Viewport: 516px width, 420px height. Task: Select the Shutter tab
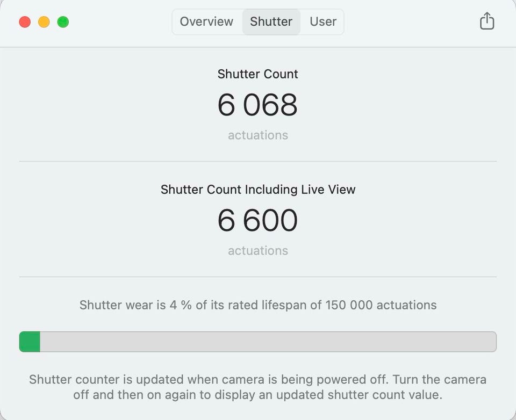(271, 21)
